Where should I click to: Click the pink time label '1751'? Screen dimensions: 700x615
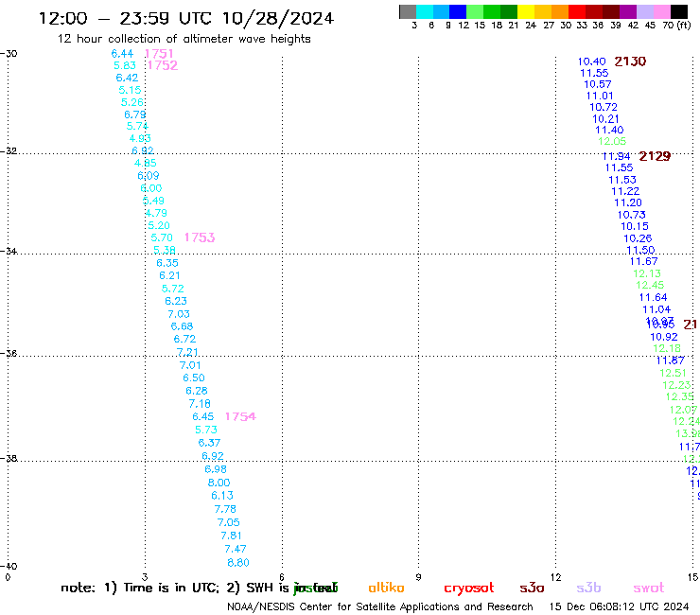(x=159, y=54)
